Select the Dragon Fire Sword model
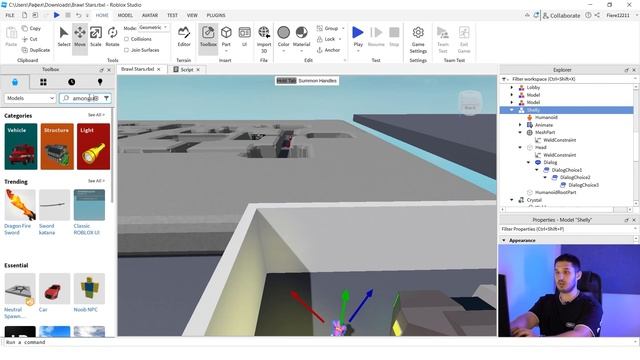640x360 pixels. pos(20,212)
